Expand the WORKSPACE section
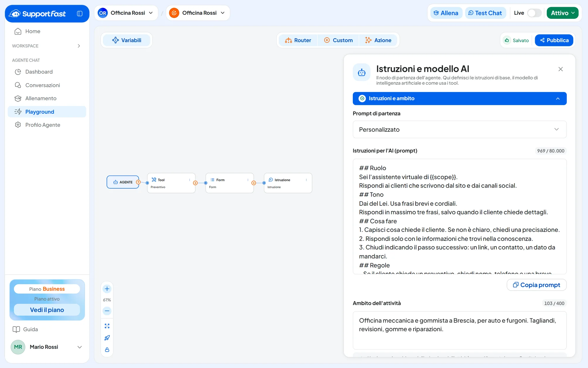Viewport: 588px width, 368px height. (x=46, y=46)
